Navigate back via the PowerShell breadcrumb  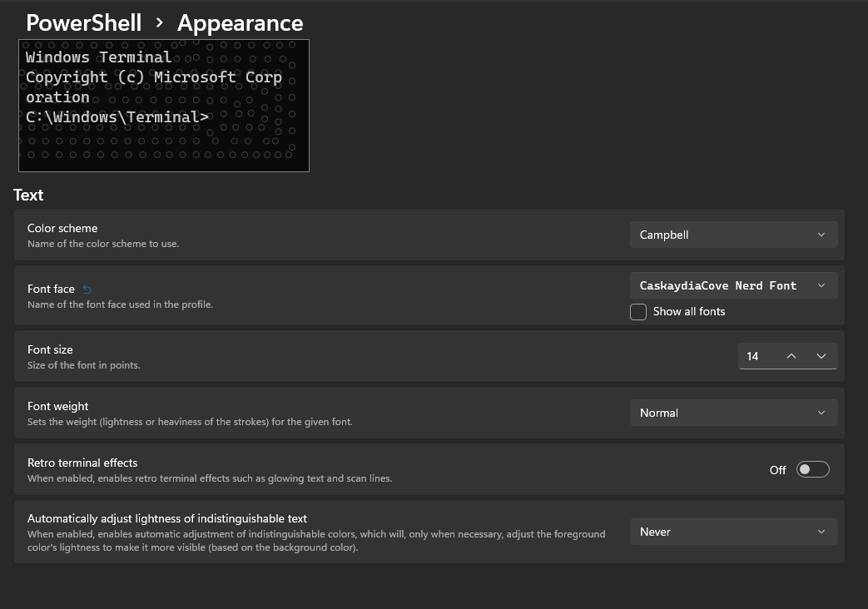[x=83, y=23]
